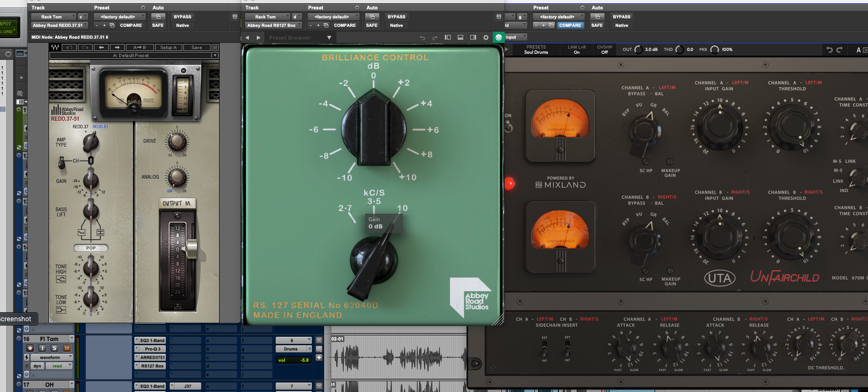Screen dimensions: 868x392
Task: Click vol -5.8 field on Fl Tom
Action: (x=294, y=360)
